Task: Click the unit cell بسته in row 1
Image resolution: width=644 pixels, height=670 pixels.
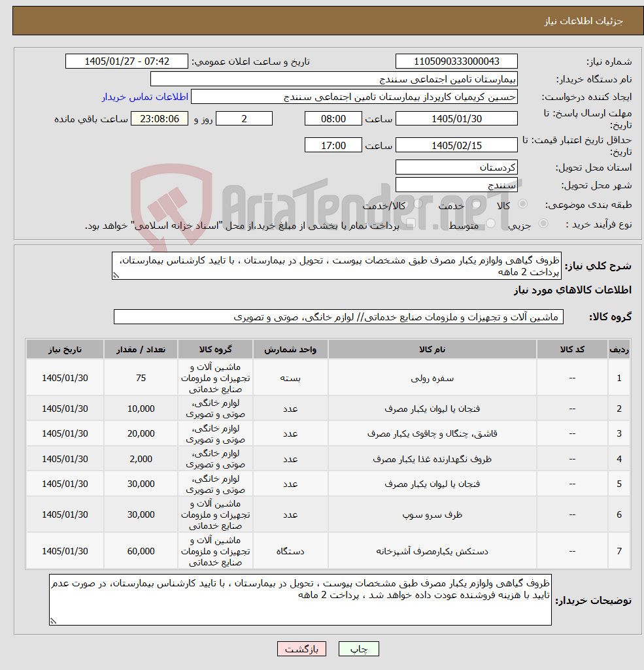Action: point(290,378)
